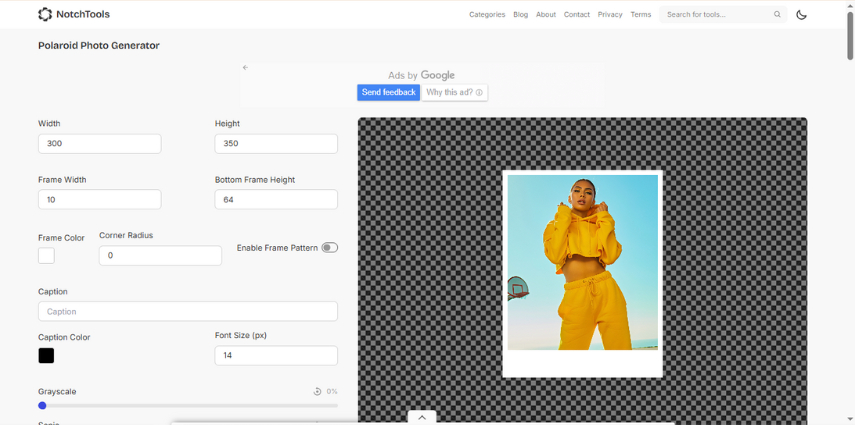Reset Grayscale with the reset icon
The width and height of the screenshot is (855, 425).
tap(317, 391)
